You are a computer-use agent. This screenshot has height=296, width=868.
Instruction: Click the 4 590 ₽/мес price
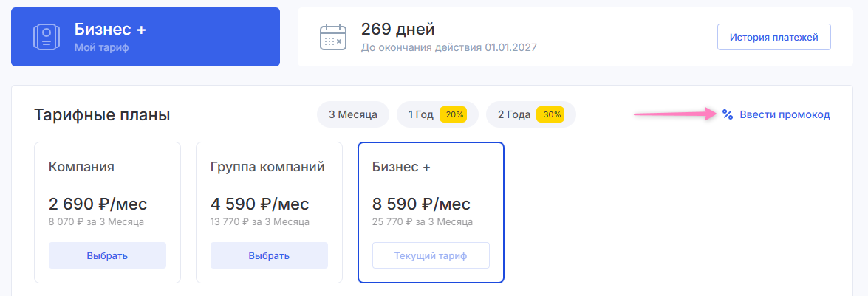259,204
